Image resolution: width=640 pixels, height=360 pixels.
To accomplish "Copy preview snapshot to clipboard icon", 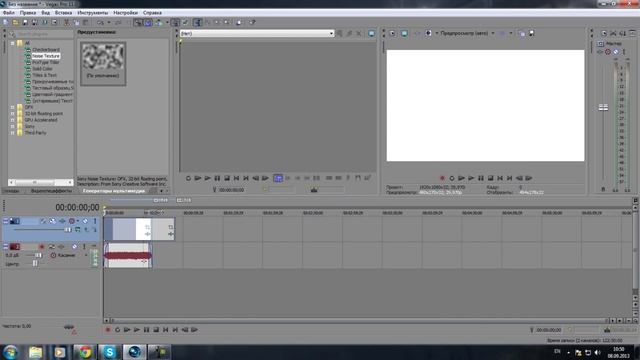I will (522, 33).
